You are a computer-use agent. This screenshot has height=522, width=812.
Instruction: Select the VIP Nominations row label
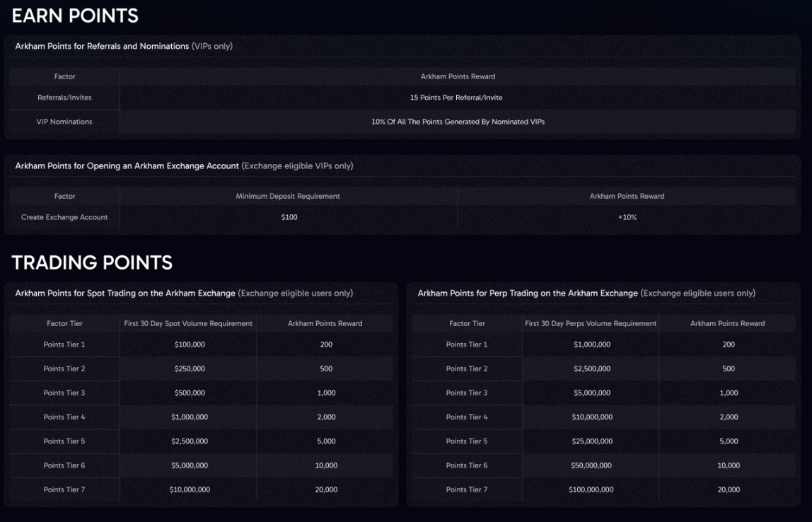point(64,122)
